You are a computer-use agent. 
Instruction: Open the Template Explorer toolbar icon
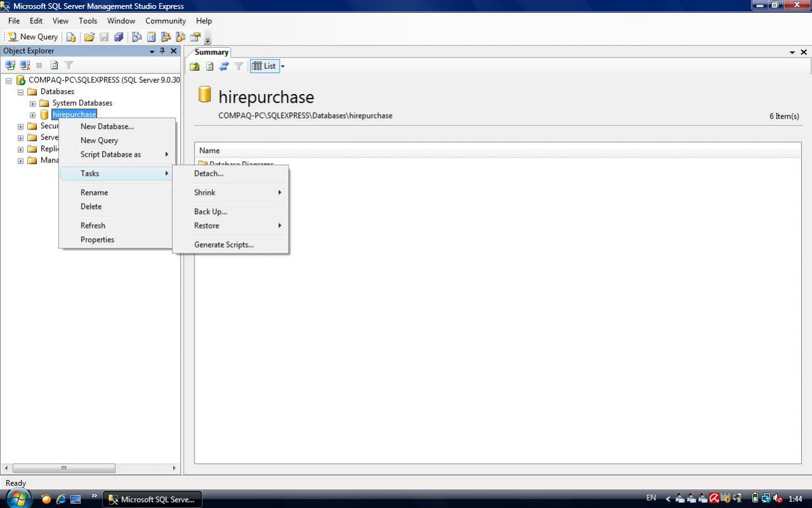[180, 37]
